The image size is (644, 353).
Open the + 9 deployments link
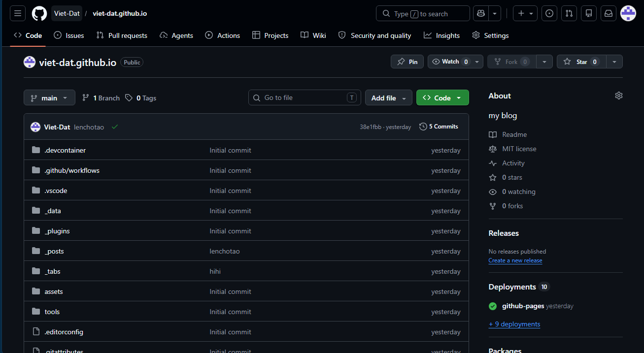[x=514, y=324]
